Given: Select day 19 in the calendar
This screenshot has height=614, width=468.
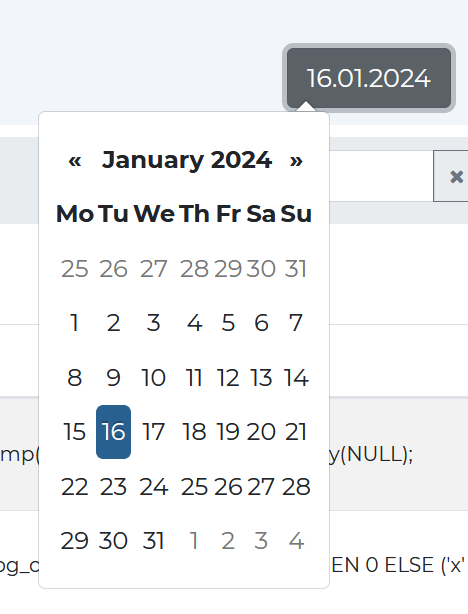Looking at the screenshot, I should [228, 432].
